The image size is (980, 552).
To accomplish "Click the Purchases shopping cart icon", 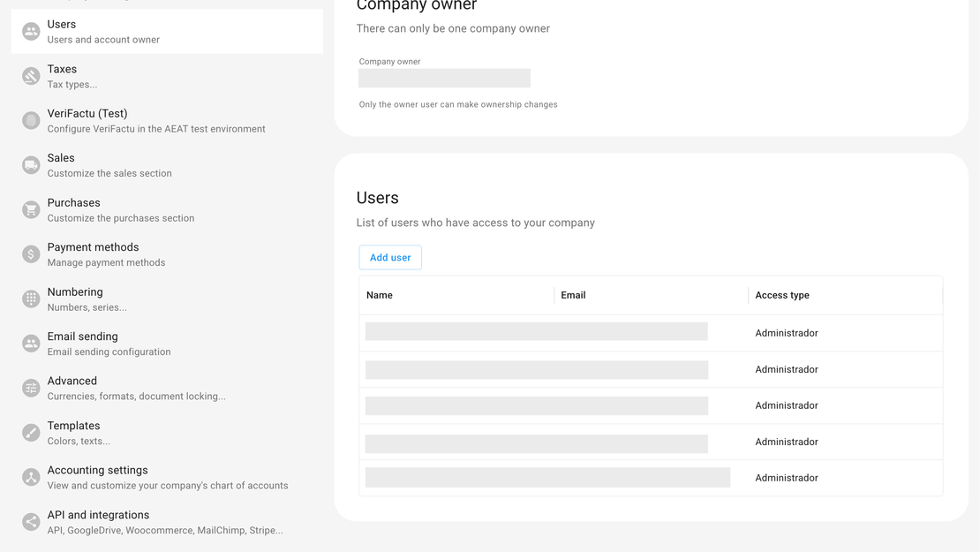I will tap(31, 210).
